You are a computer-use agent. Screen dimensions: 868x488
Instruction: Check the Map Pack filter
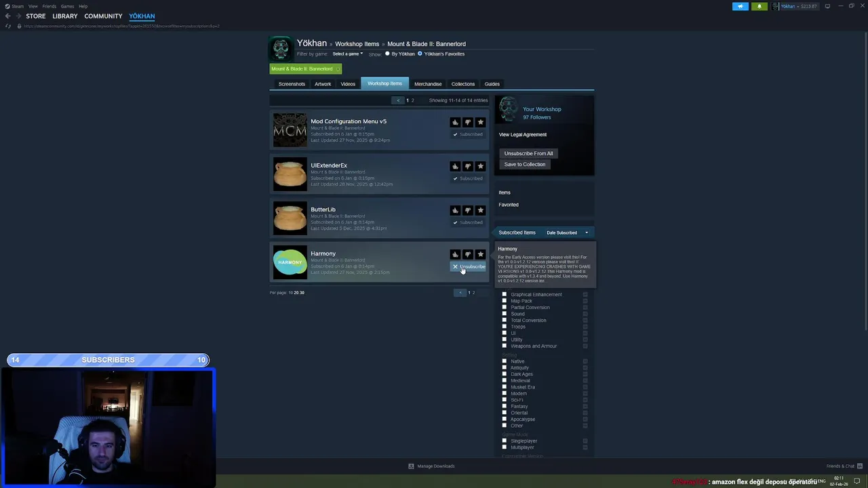click(504, 301)
